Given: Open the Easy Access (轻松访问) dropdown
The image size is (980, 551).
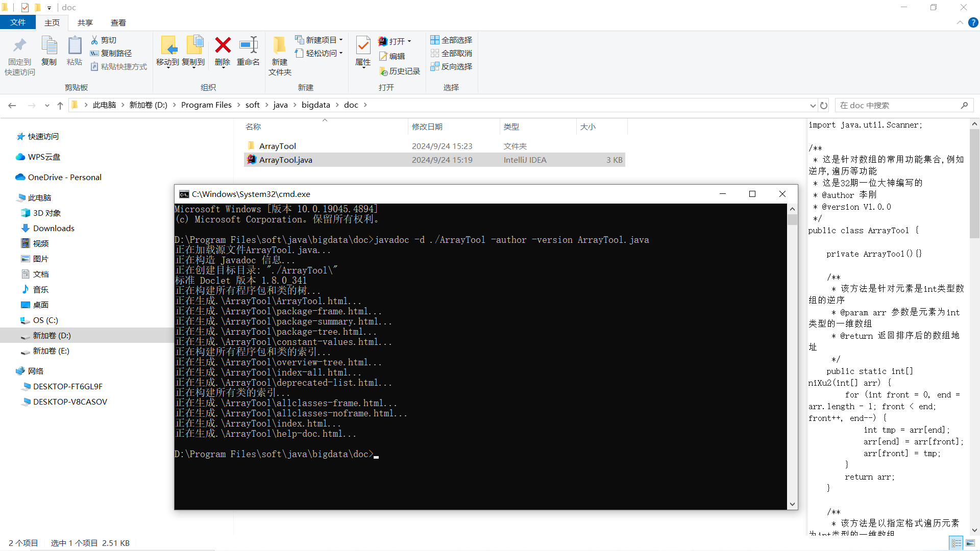Looking at the screenshot, I should tap(341, 53).
